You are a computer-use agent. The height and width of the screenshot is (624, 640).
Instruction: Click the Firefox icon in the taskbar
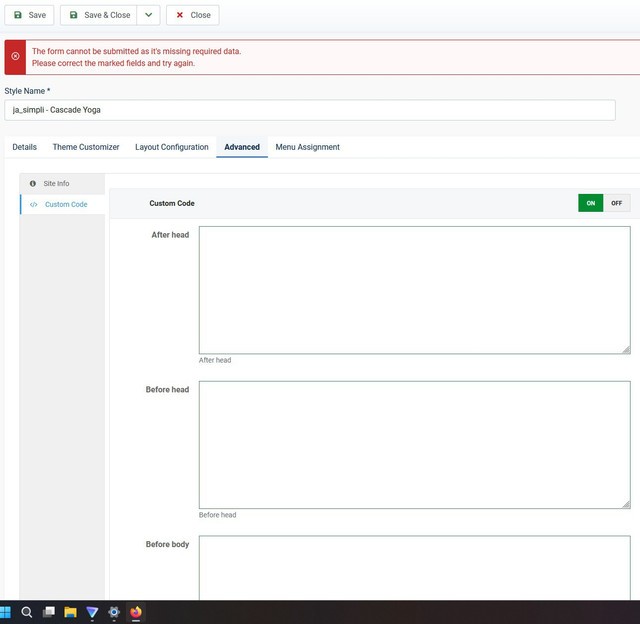tap(136, 612)
